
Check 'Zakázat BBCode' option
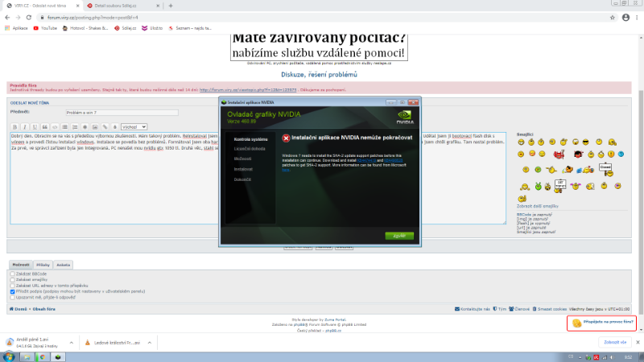12,274
